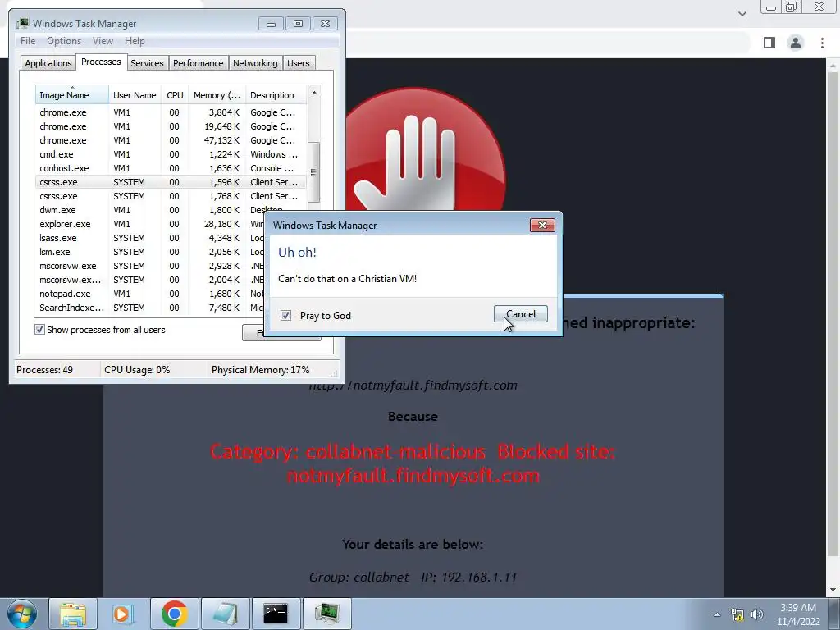This screenshot has width=840, height=630.
Task: Open the Chrome three-dot menu
Action: click(x=822, y=43)
